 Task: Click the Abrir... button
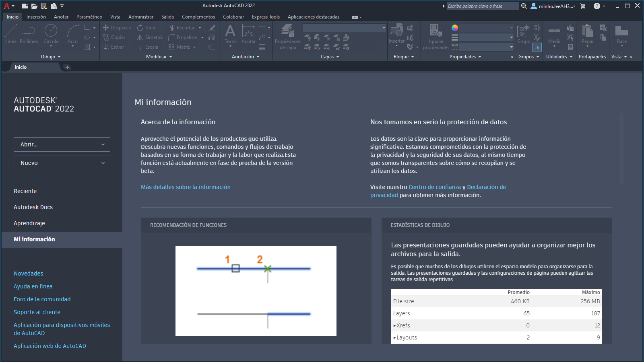click(55, 144)
